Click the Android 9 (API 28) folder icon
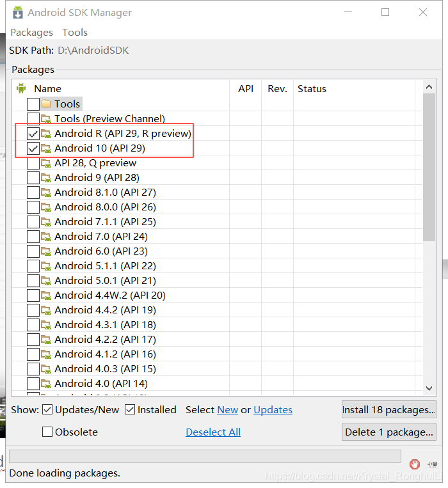448x488 pixels. click(46, 178)
